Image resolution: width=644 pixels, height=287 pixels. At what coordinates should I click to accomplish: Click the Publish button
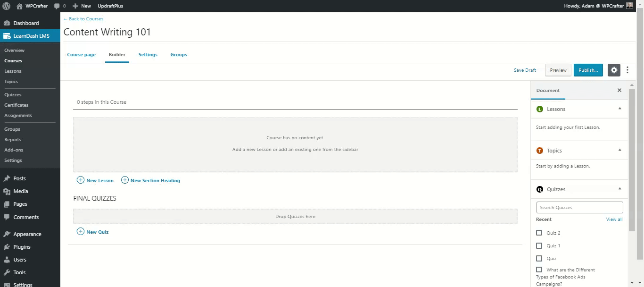coord(588,70)
